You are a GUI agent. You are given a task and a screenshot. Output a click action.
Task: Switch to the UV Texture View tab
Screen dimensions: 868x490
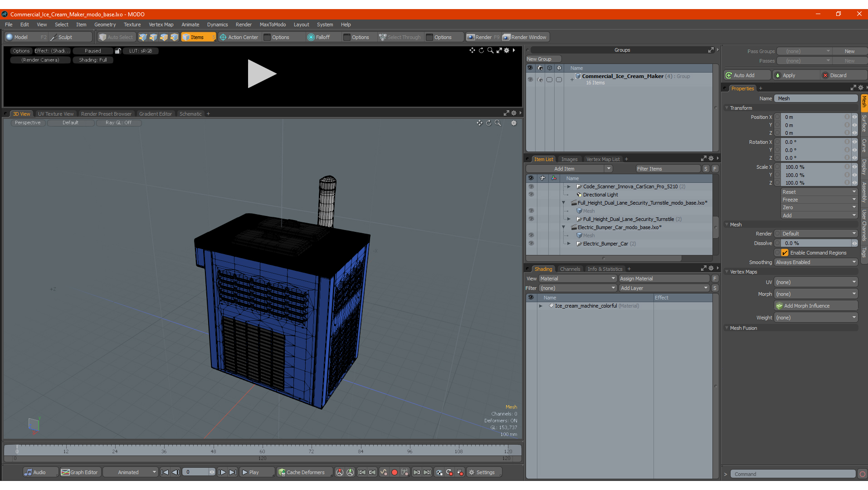pyautogui.click(x=56, y=114)
